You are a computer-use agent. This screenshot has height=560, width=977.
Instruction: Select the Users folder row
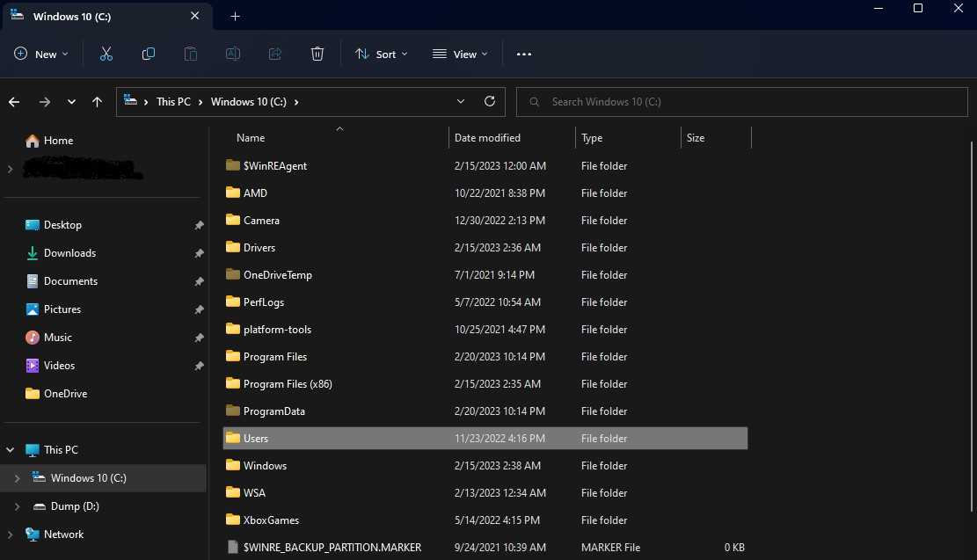coord(485,438)
